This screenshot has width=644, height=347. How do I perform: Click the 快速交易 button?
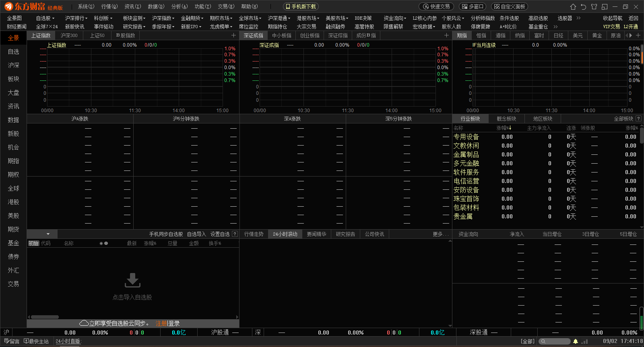click(x=436, y=7)
